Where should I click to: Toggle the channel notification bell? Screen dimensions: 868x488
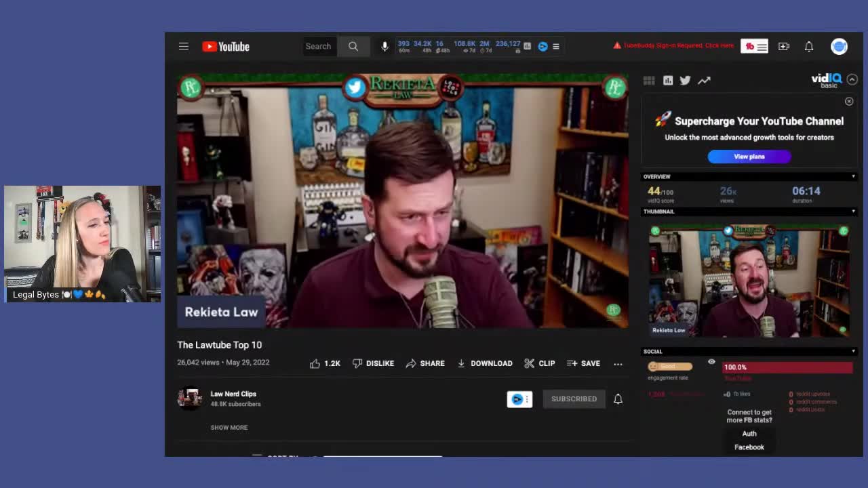click(618, 399)
